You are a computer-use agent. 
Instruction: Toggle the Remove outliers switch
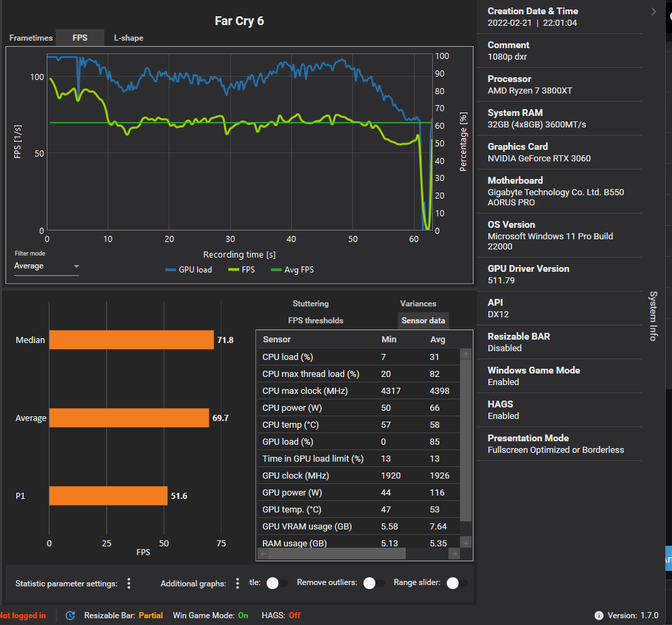tap(373, 583)
